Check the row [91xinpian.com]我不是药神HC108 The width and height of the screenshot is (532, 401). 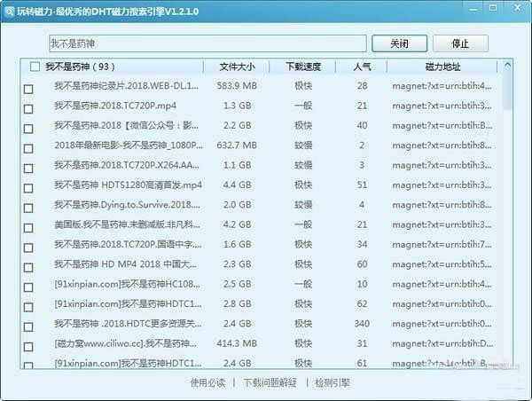[28, 287]
